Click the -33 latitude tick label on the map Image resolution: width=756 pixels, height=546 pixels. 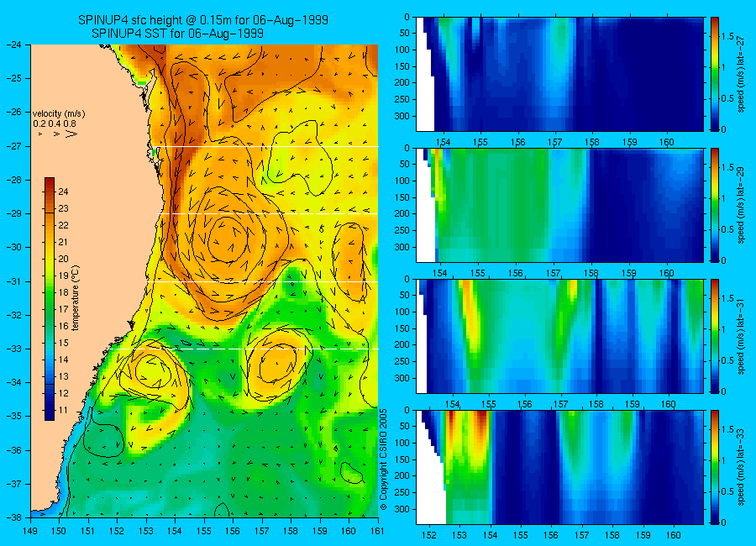[x=13, y=349]
